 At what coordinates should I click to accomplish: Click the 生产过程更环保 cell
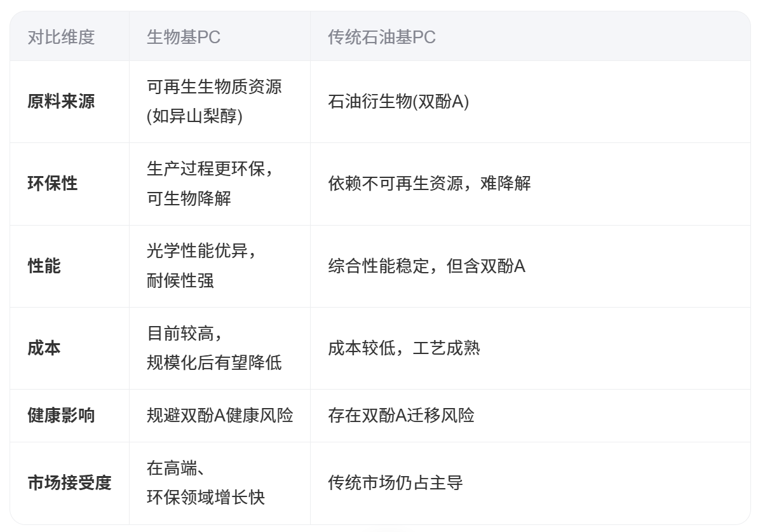pyautogui.click(x=210, y=184)
